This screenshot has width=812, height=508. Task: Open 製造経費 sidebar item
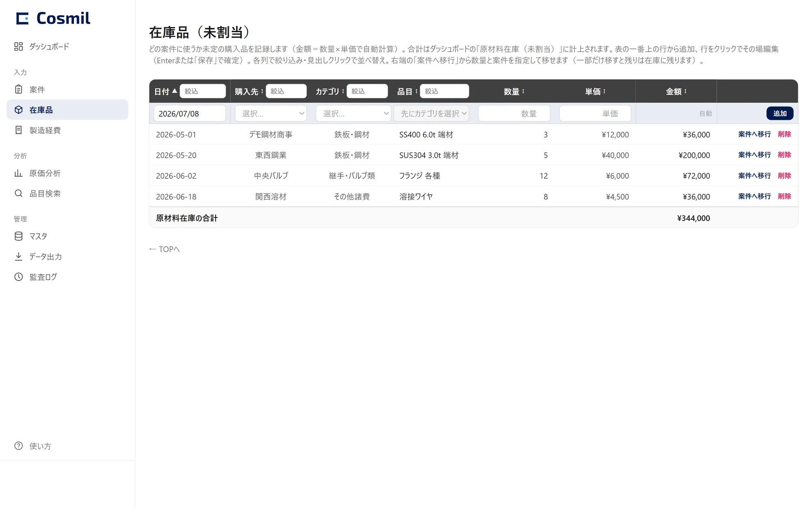67,130
